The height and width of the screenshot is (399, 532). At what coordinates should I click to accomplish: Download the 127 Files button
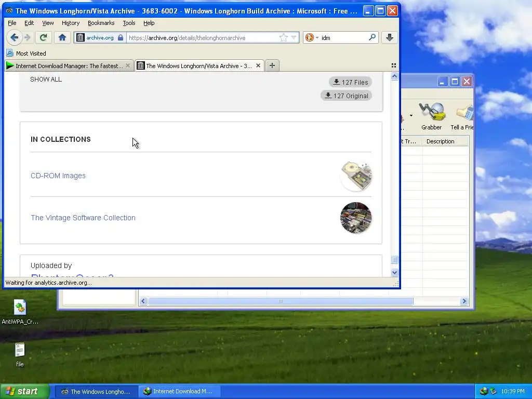pyautogui.click(x=350, y=82)
